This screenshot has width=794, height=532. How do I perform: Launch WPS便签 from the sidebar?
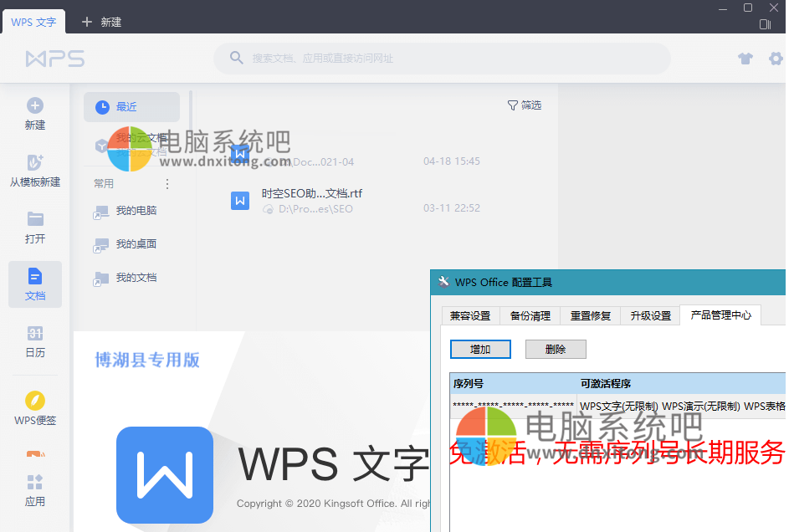(35, 408)
